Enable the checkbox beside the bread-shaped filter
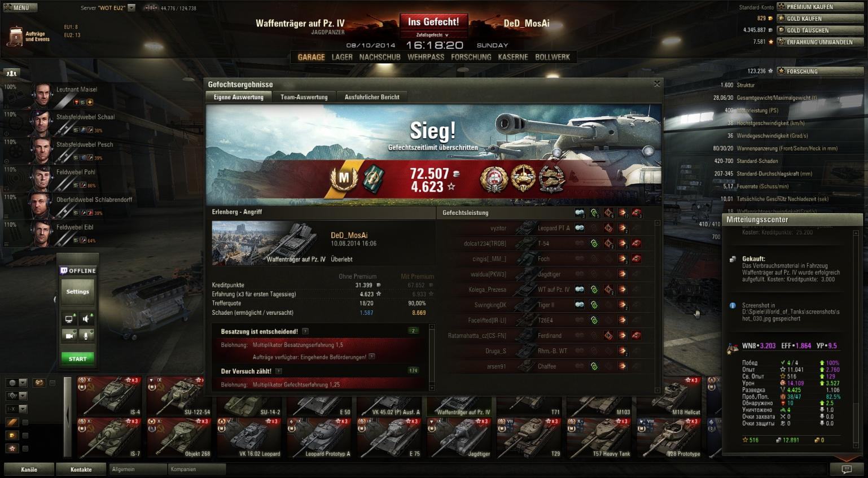This screenshot has height=478, width=868. coord(25,423)
